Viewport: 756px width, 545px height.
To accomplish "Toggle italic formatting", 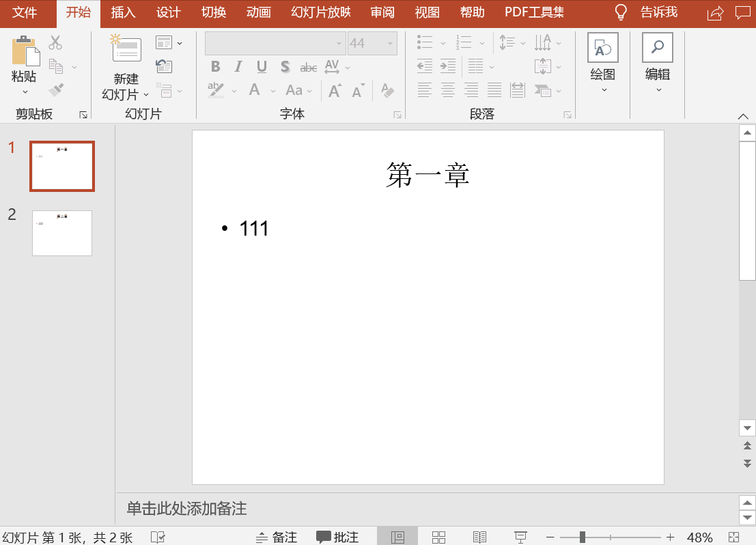I will pos(237,67).
